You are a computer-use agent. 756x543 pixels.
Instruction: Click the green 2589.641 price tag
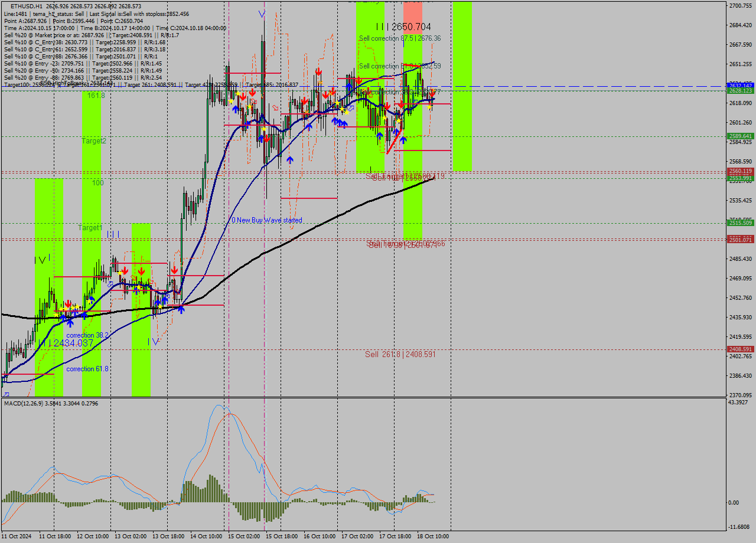[x=740, y=136]
